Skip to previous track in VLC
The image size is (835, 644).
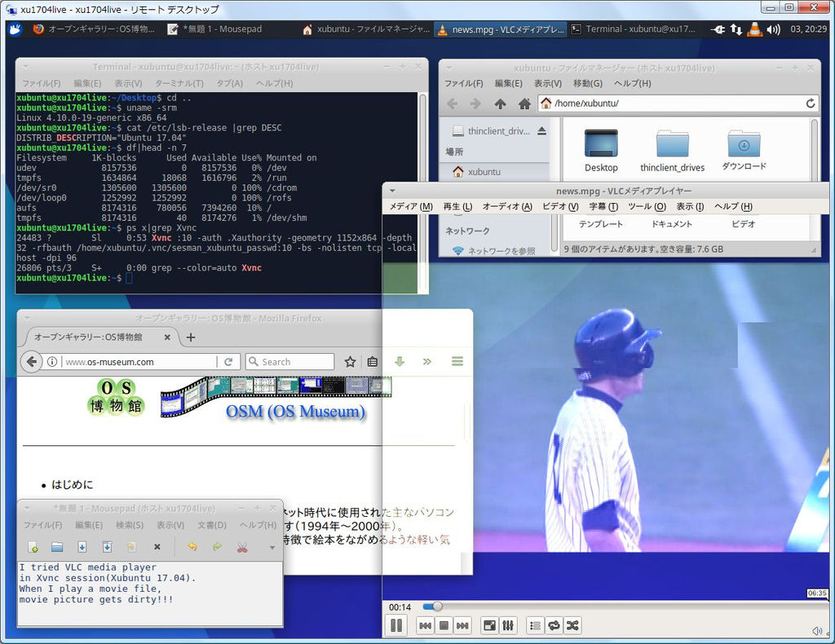425,625
